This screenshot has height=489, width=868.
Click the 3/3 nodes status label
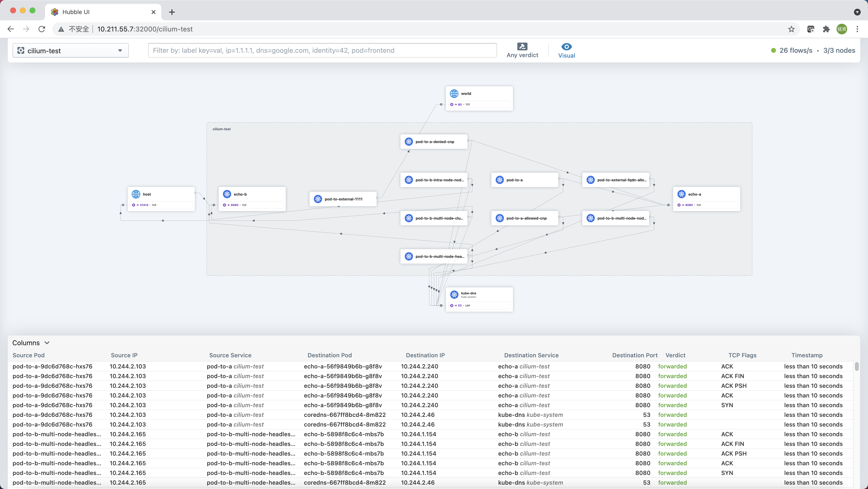click(839, 50)
